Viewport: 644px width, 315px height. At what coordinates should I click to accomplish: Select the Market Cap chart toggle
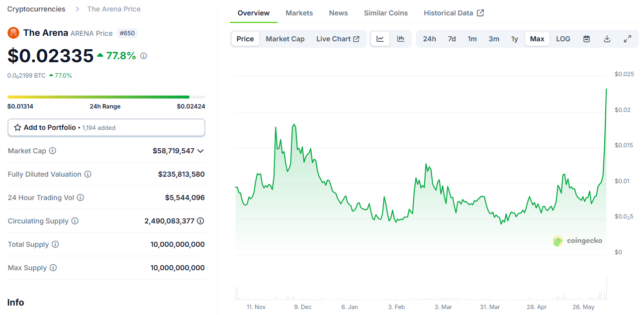coord(285,39)
